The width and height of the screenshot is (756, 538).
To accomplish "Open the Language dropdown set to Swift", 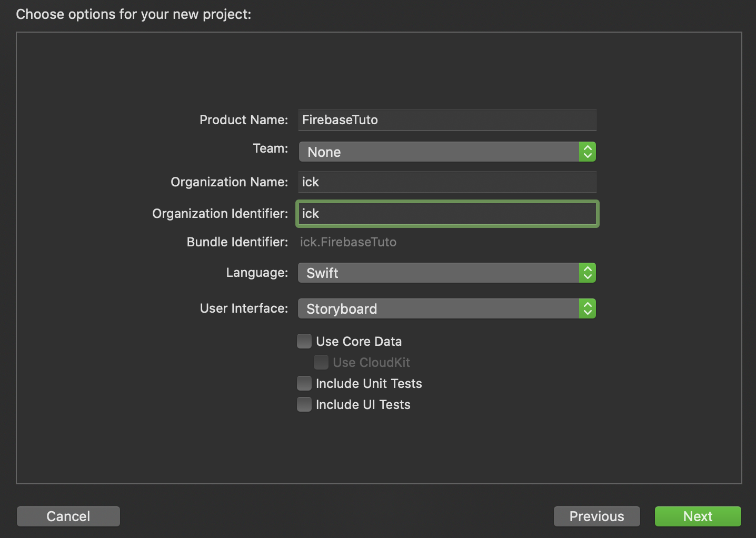I will coord(439,273).
